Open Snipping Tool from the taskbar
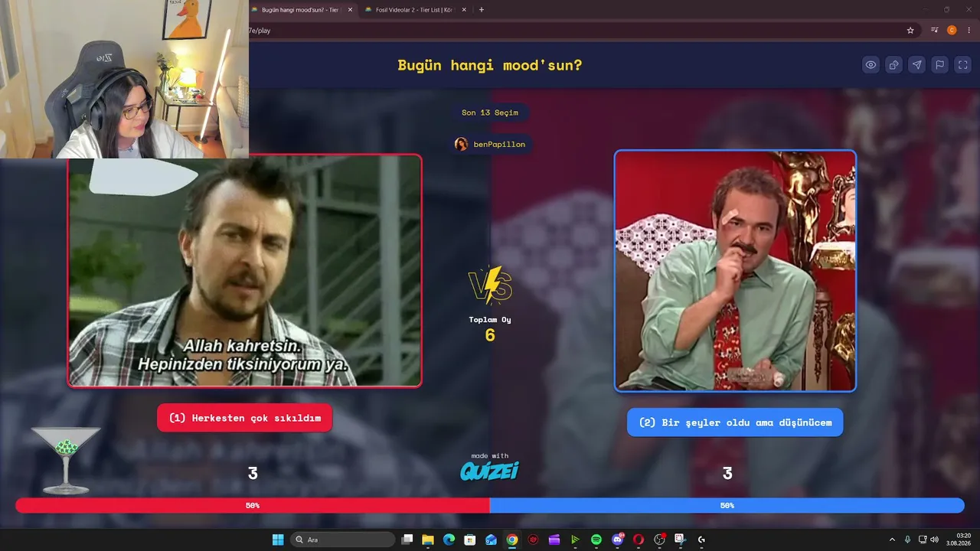Screen dimensions: 980x551 680,540
